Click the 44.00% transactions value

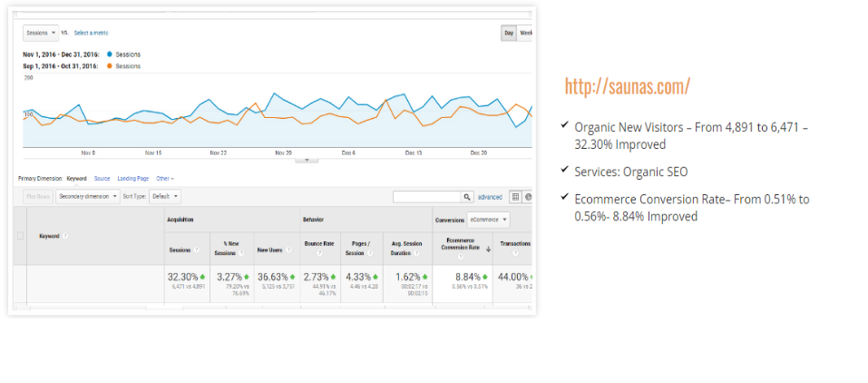click(x=512, y=277)
